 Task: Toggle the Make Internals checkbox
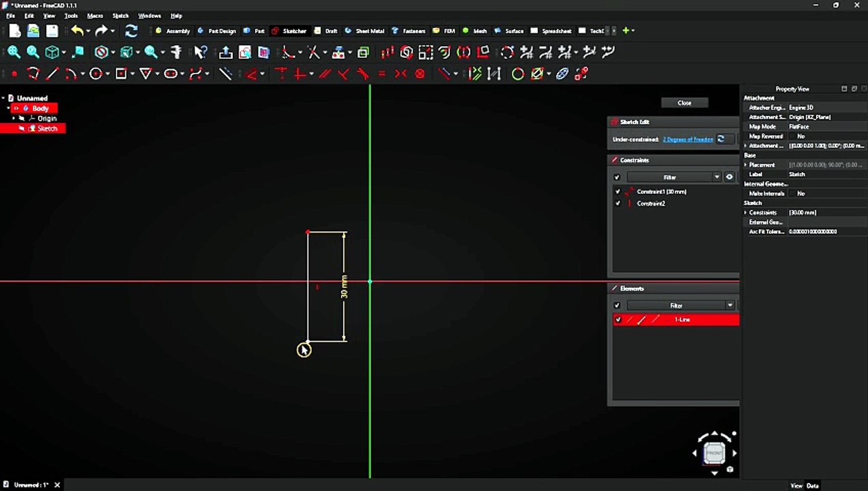click(793, 194)
